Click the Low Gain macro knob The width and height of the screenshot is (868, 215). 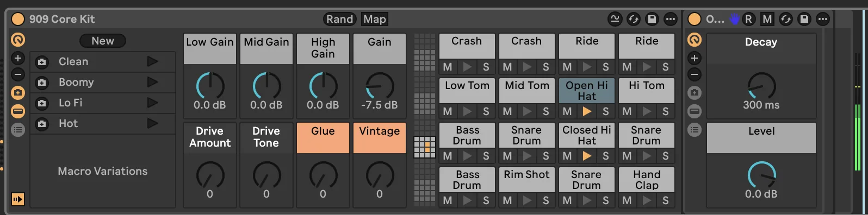(210, 86)
